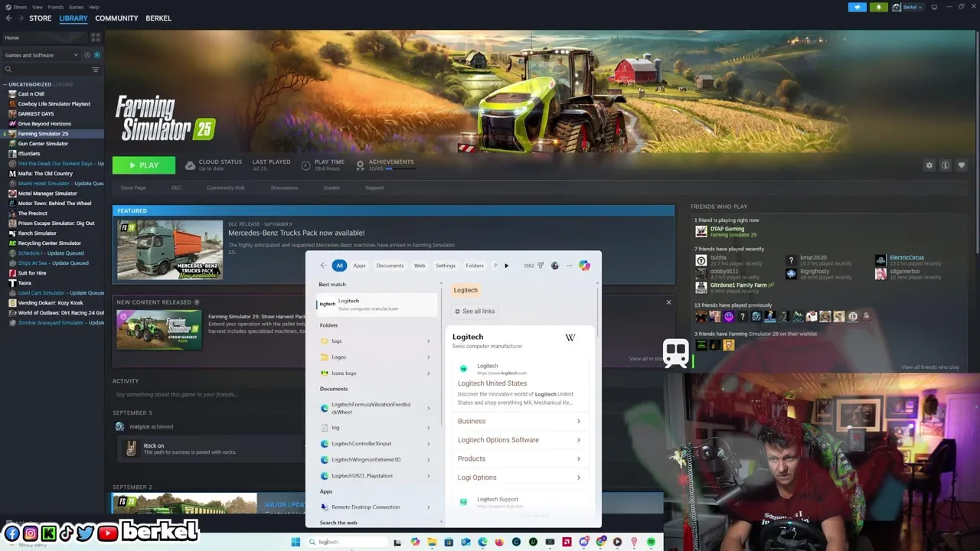
Task: Click the taskbar search box
Action: pos(348,542)
